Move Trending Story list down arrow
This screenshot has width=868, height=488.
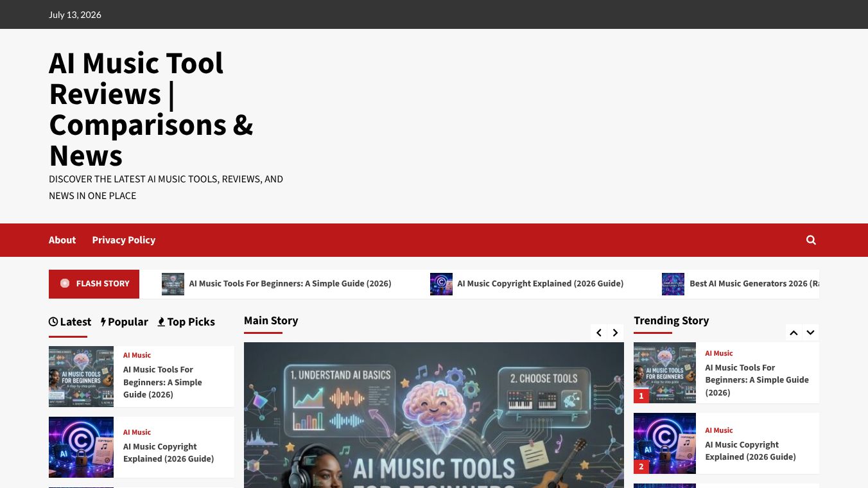810,333
